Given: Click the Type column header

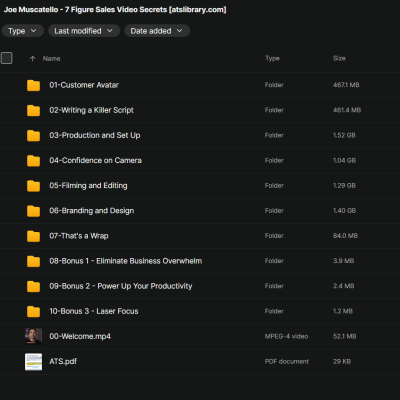Looking at the screenshot, I should pos(272,58).
